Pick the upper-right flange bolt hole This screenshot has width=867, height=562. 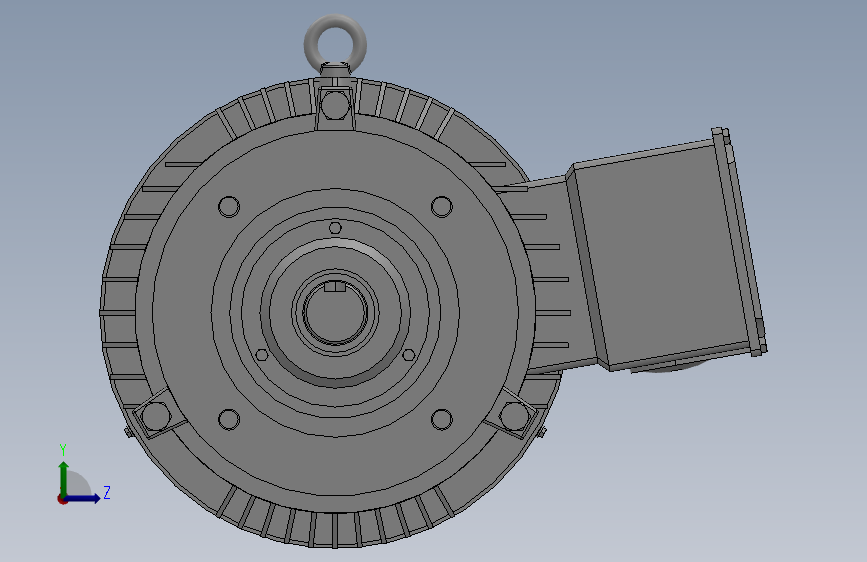(x=441, y=207)
